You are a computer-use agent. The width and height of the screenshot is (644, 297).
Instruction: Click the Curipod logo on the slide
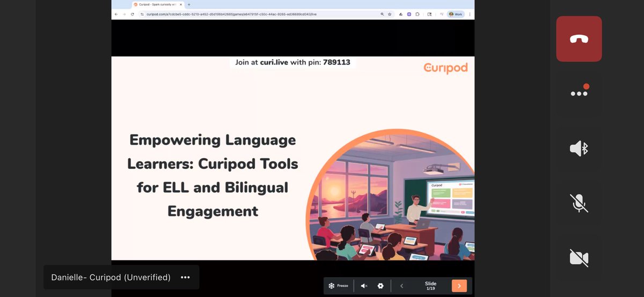(x=445, y=68)
